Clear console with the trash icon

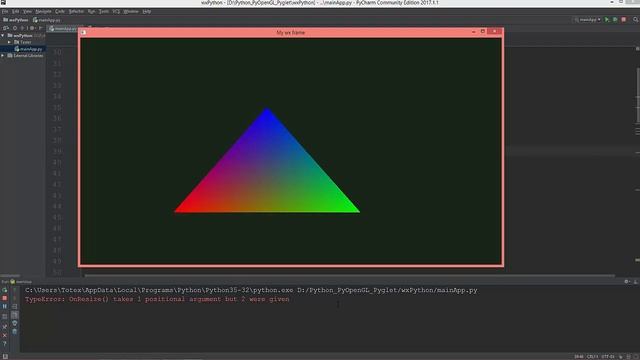tap(15, 331)
